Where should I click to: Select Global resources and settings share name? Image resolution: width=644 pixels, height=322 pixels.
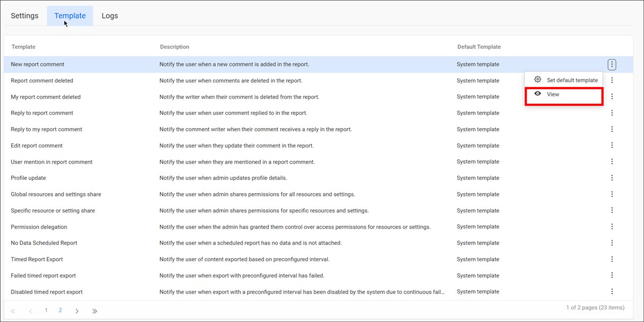[56, 194]
